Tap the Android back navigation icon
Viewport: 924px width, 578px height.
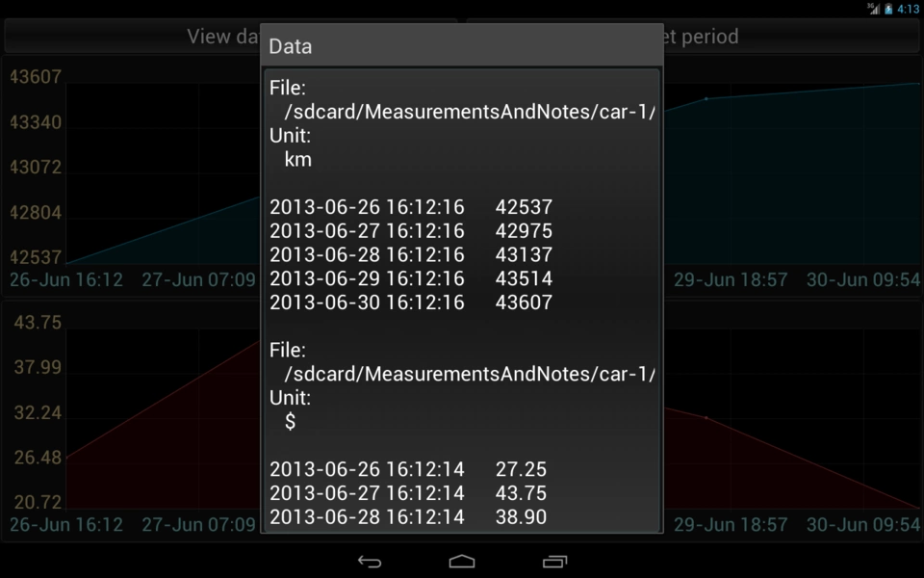click(x=370, y=562)
